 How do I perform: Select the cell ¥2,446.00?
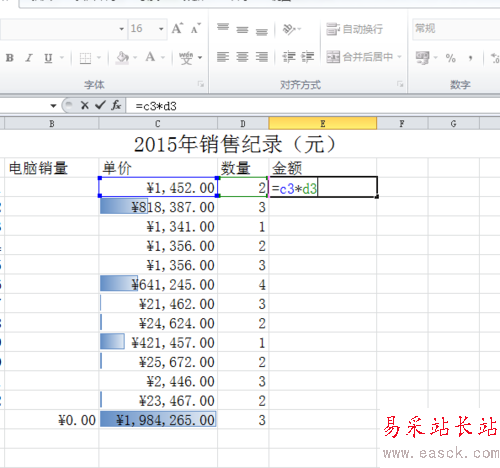tap(158, 381)
